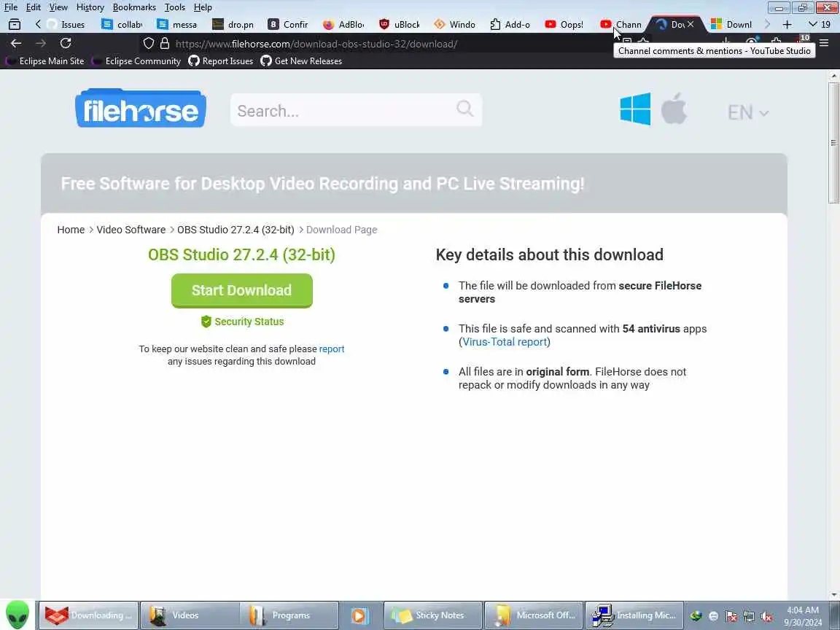Image resolution: width=840 pixels, height=630 pixels.
Task: Click the Start Download button
Action: point(241,290)
